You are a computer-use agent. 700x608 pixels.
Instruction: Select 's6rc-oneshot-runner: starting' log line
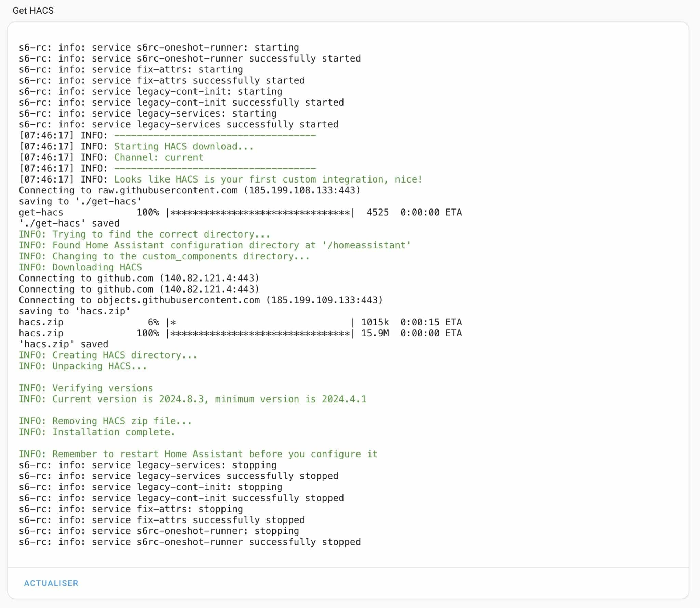(x=159, y=48)
